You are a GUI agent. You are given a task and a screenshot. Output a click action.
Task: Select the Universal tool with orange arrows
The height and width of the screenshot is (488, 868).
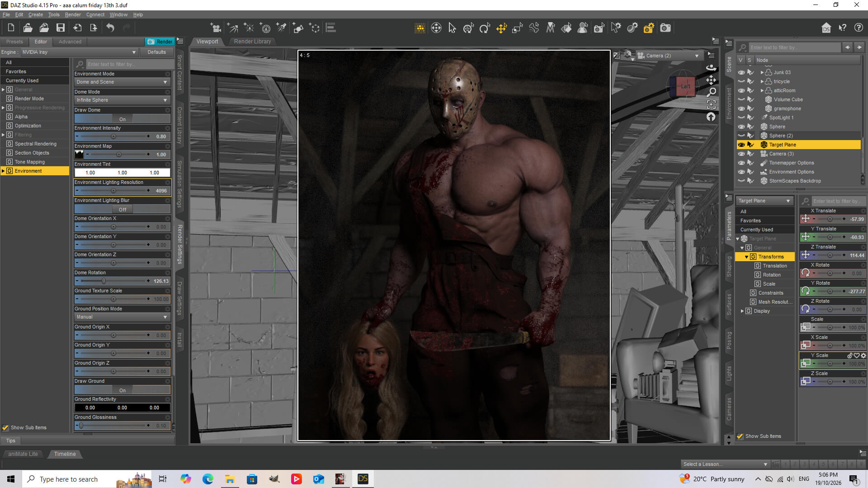pyautogui.click(x=501, y=28)
